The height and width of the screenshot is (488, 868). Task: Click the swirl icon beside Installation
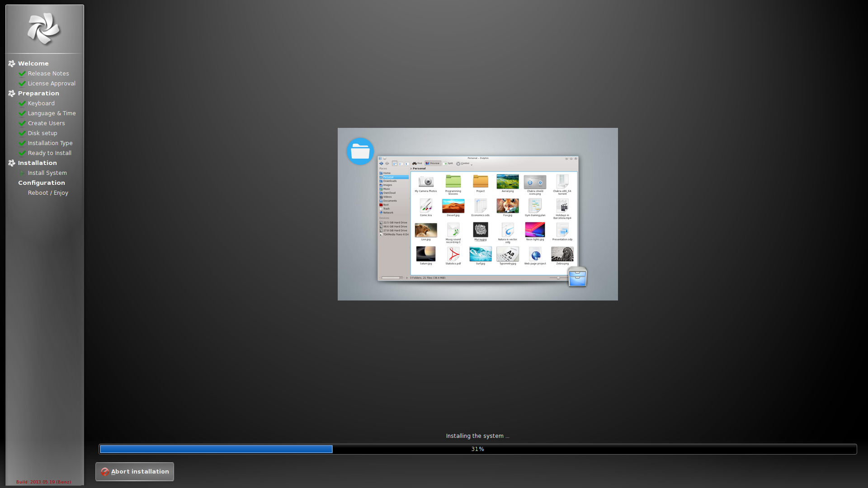click(x=12, y=163)
